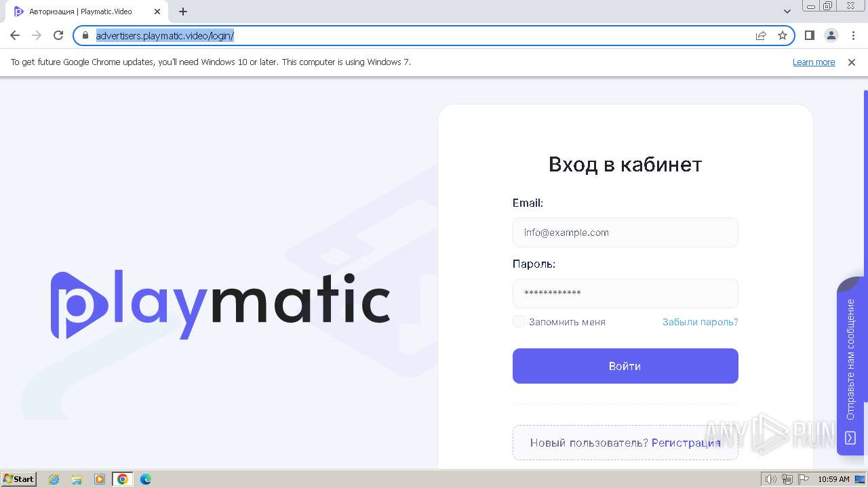Screen dimensions: 868x488
Task: Expand the tab search dropdown arrow
Action: [x=787, y=12]
